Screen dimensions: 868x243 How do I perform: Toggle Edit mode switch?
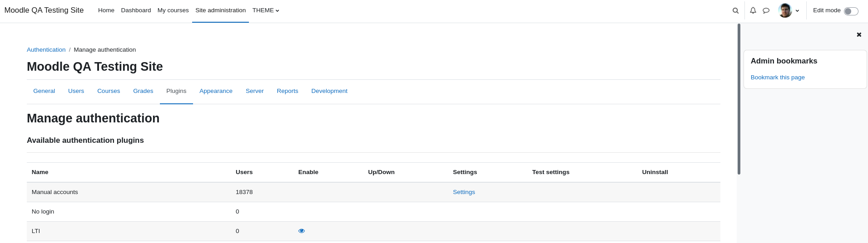click(851, 11)
